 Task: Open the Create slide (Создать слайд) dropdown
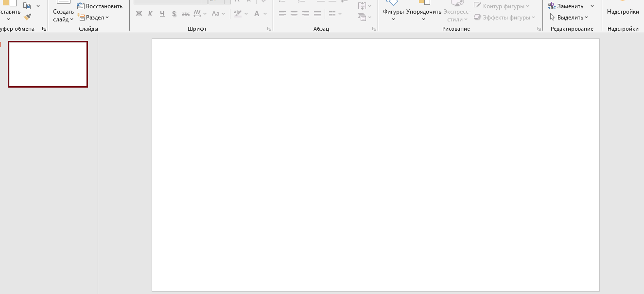click(x=63, y=19)
